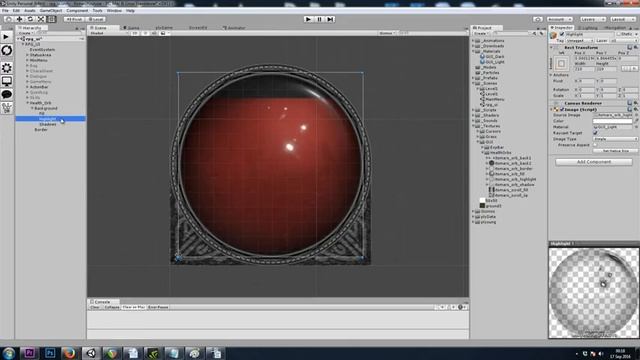The image size is (640, 360).
Task: Toggle the Image Script enabled checkbox
Action: coord(562,109)
